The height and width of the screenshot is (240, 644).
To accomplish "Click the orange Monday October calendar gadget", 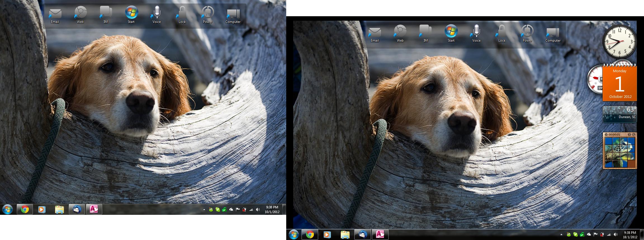I will pyautogui.click(x=620, y=83).
